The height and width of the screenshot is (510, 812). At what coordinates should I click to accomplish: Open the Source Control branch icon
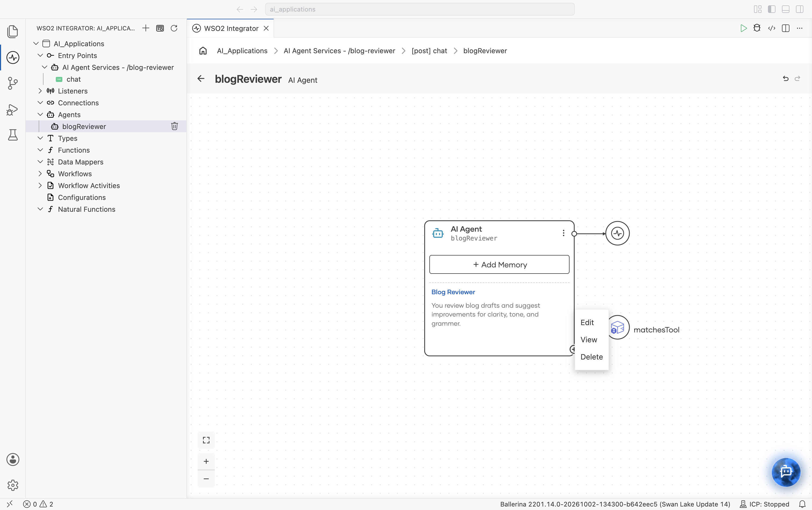coord(12,83)
